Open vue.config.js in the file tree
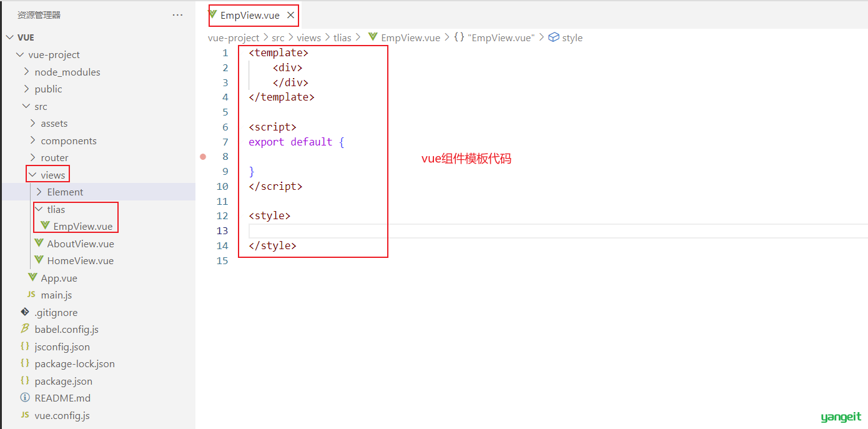 [x=62, y=415]
